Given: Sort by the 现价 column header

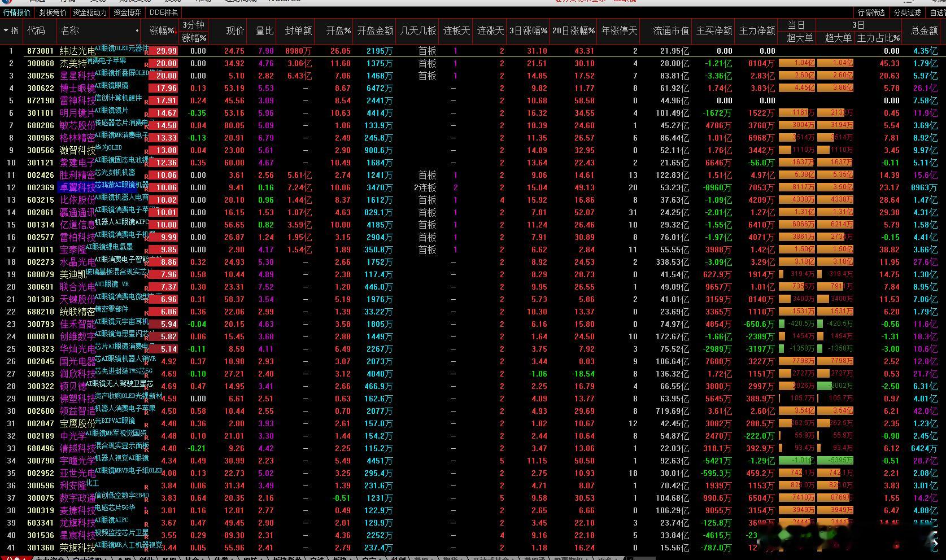Looking at the screenshot, I should coord(235,30).
